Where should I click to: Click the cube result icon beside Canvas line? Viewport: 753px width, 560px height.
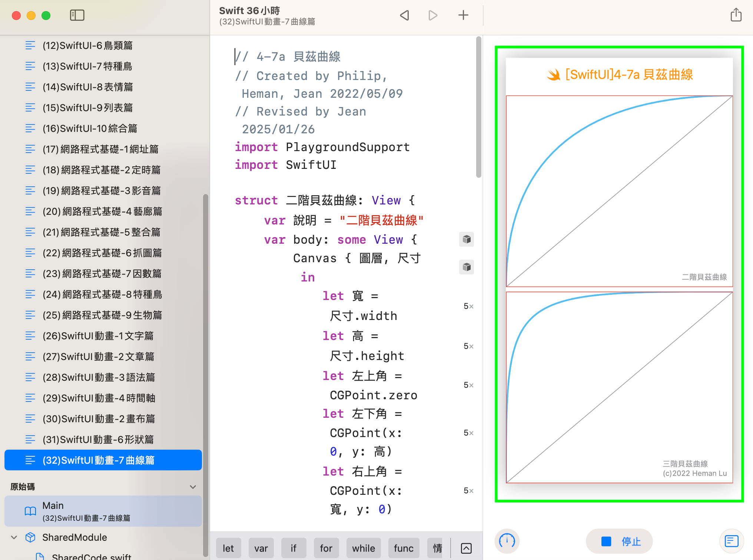467,267
